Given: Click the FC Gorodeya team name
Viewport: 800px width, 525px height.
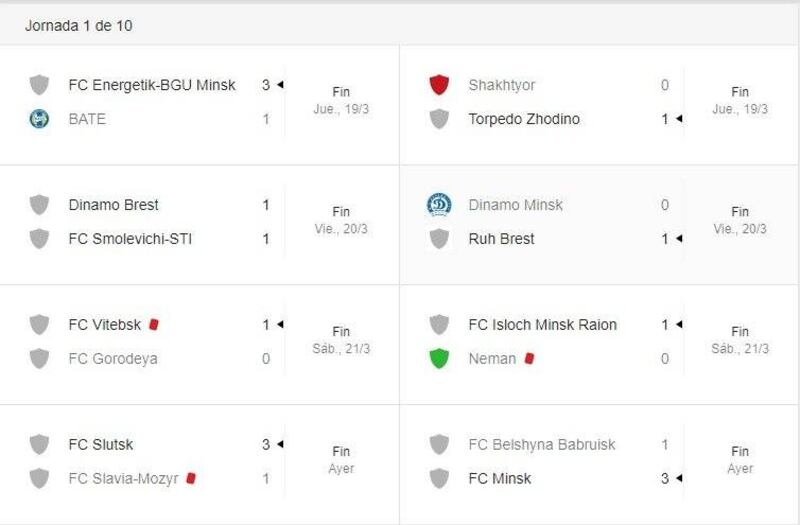Looking at the screenshot, I should tap(113, 359).
